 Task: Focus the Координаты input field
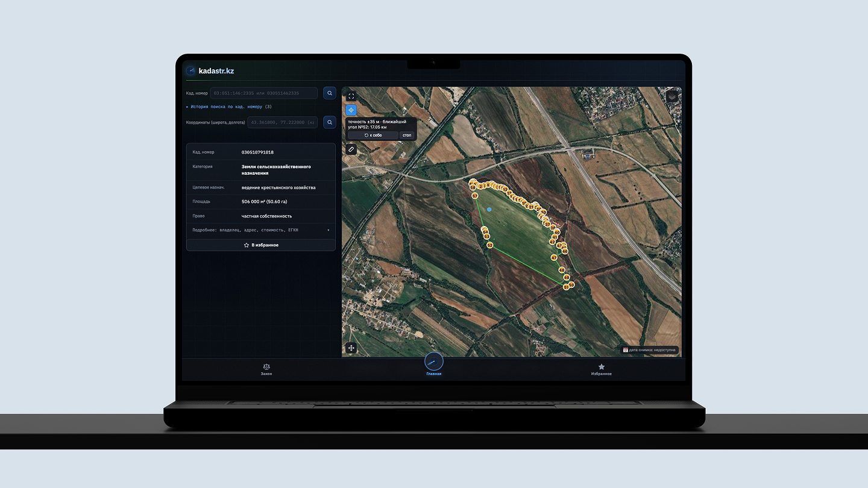point(282,122)
